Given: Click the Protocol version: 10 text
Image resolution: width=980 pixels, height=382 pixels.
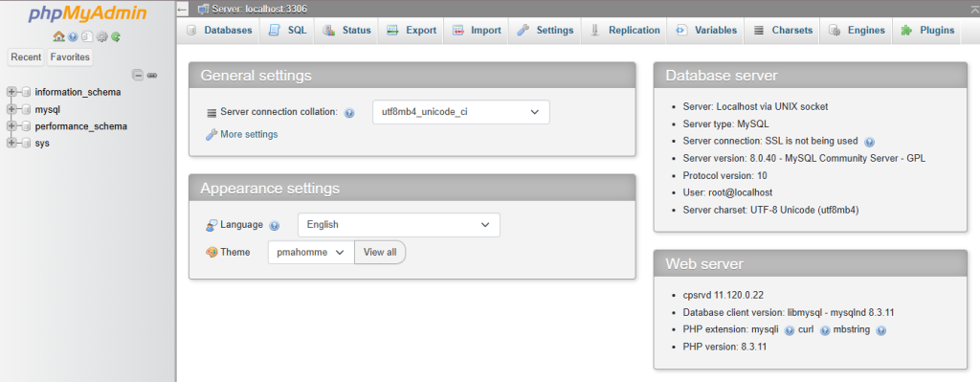Looking at the screenshot, I should click(725, 176).
